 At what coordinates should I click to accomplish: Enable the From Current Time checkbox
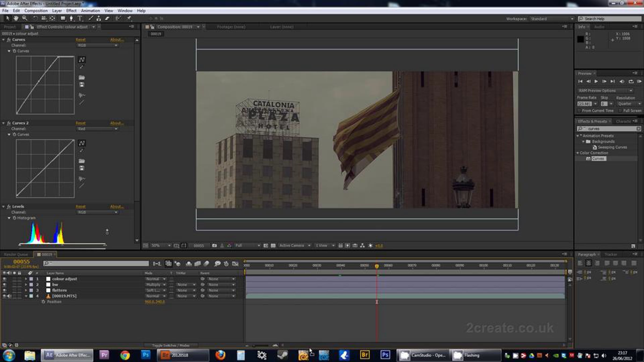click(x=579, y=110)
